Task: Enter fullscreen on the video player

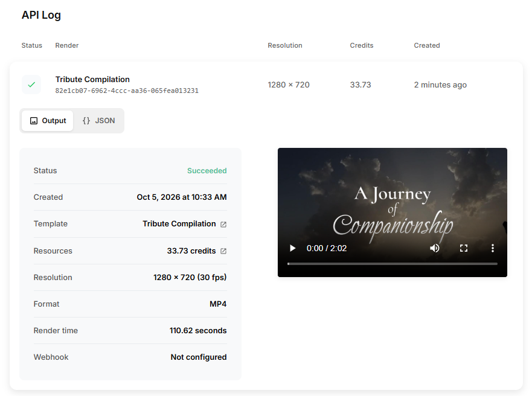Action: pyautogui.click(x=464, y=248)
